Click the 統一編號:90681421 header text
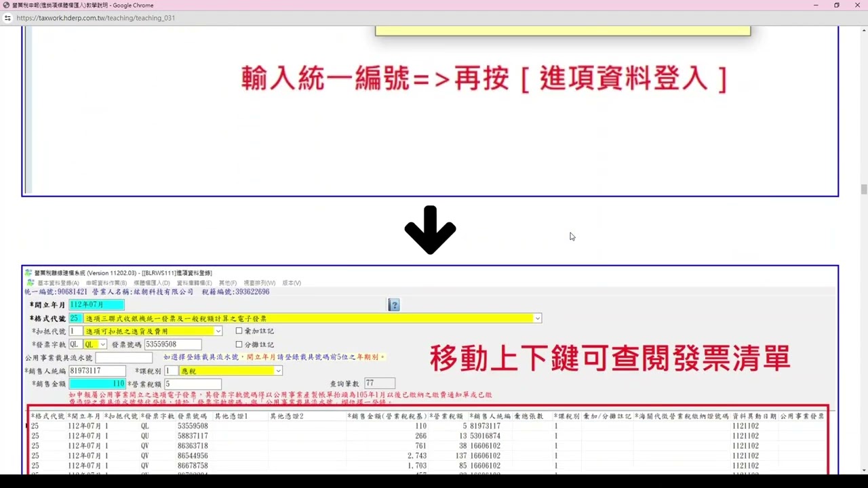The image size is (868, 488). click(56, 292)
